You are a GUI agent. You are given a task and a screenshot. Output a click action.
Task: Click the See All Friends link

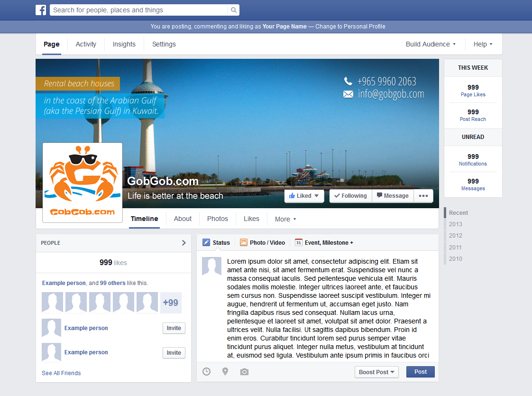pos(61,373)
